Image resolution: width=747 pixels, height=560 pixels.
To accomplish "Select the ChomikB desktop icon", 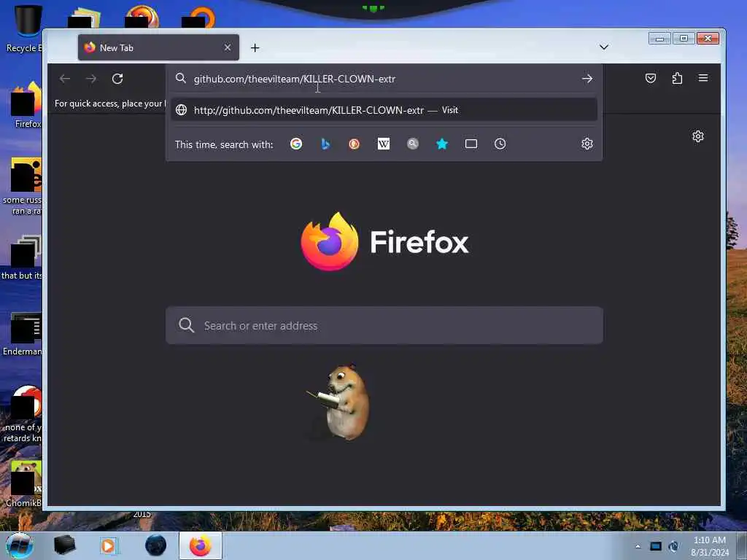I will click(x=24, y=484).
